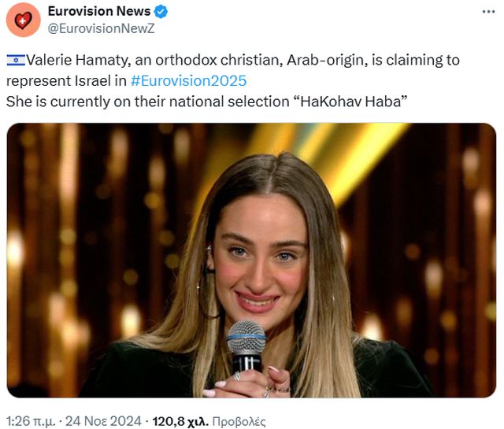
Task: Click the 1:26 π.μ. timestamp
Action: click(x=31, y=421)
